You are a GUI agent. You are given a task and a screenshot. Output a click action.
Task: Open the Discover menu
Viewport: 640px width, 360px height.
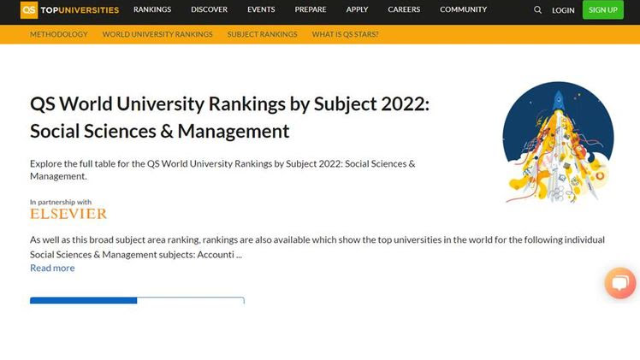coord(209,9)
